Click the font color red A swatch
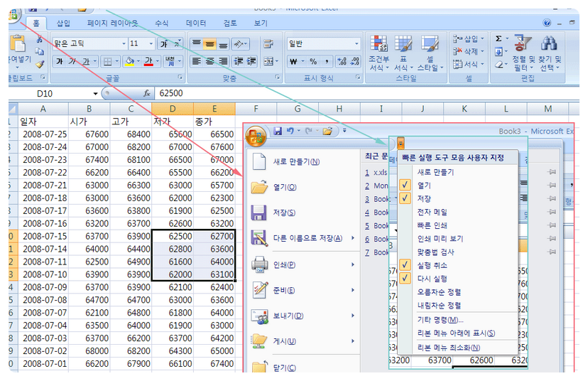 coord(148,62)
